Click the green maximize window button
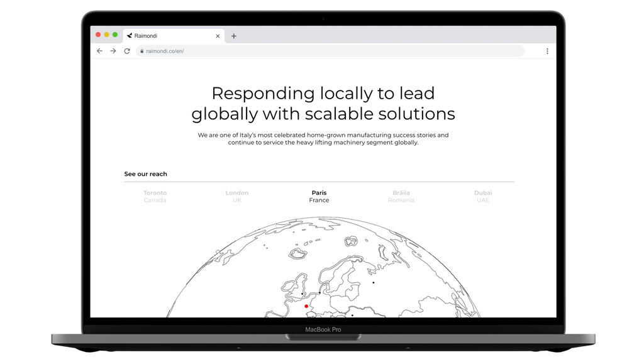The width and height of the screenshot is (644, 362). click(115, 35)
